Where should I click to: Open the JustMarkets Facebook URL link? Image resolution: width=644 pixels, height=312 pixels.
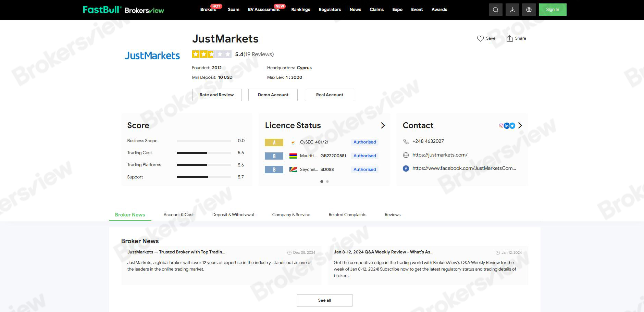click(464, 169)
